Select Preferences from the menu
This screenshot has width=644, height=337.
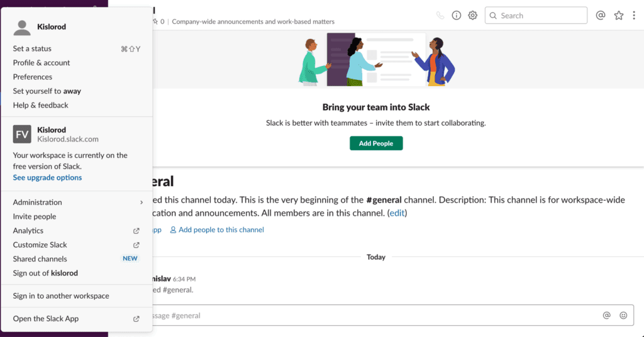pos(33,77)
